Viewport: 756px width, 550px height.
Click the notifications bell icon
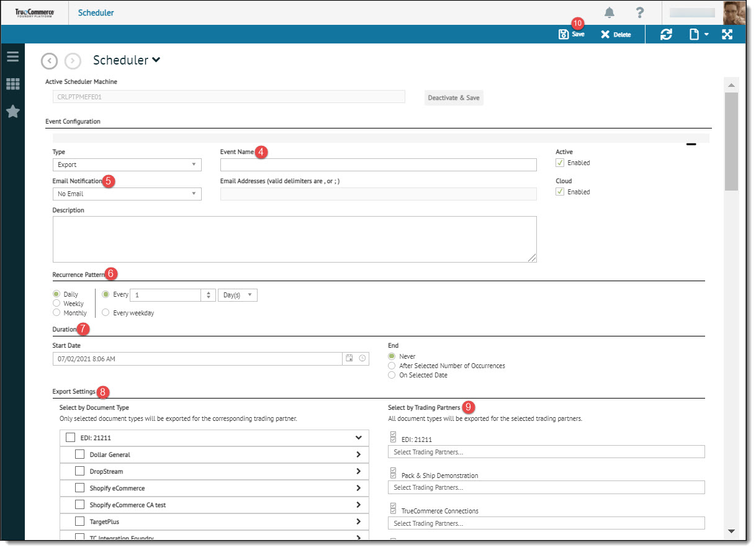tap(610, 13)
